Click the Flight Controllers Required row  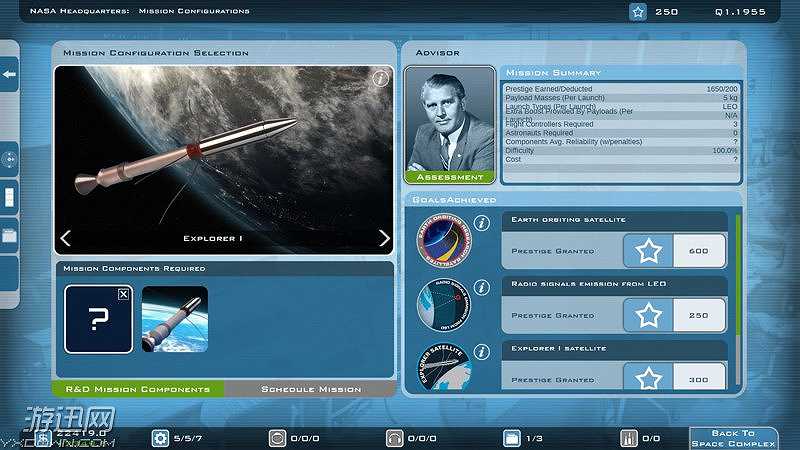click(x=621, y=124)
